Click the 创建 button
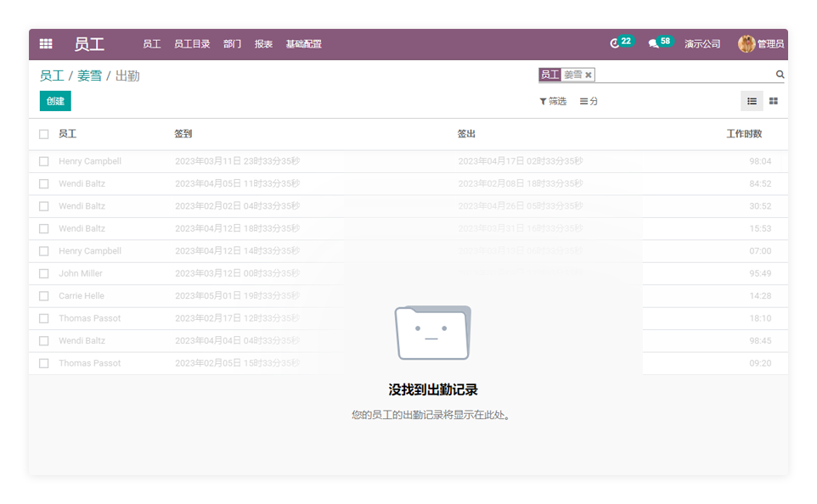The height and width of the screenshot is (504, 817). point(55,101)
